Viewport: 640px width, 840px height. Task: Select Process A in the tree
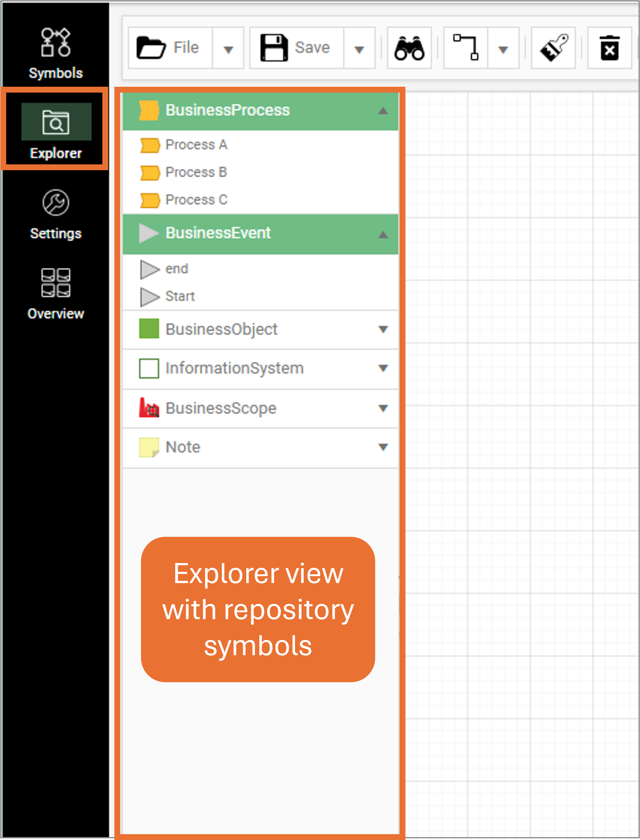point(197,145)
